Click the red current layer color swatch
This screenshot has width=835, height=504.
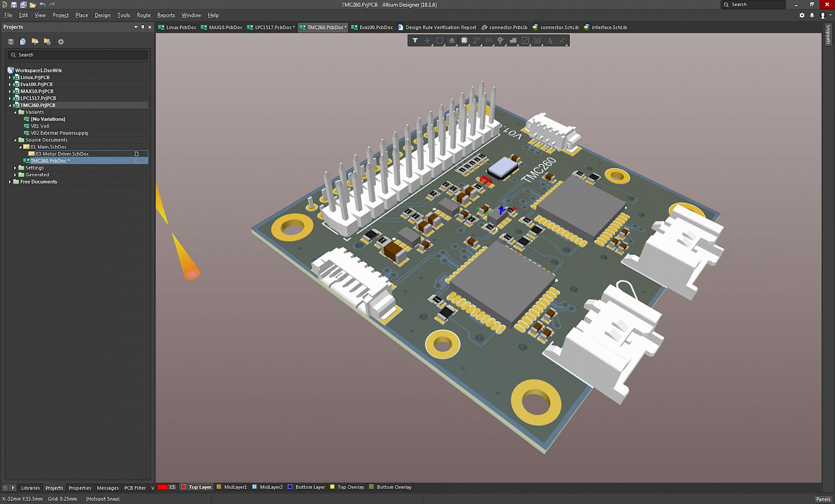tap(162, 487)
